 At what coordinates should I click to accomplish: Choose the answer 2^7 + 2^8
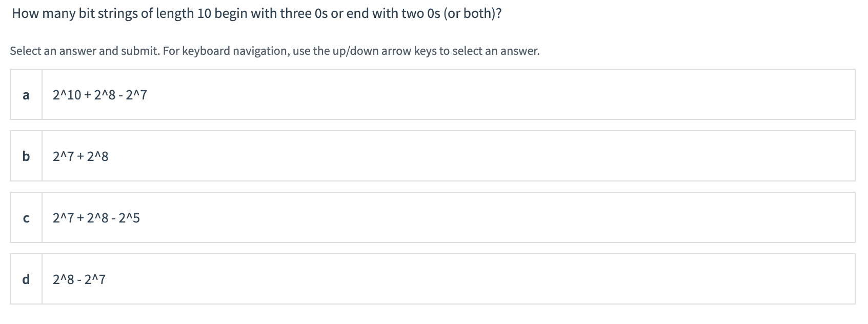point(80,156)
